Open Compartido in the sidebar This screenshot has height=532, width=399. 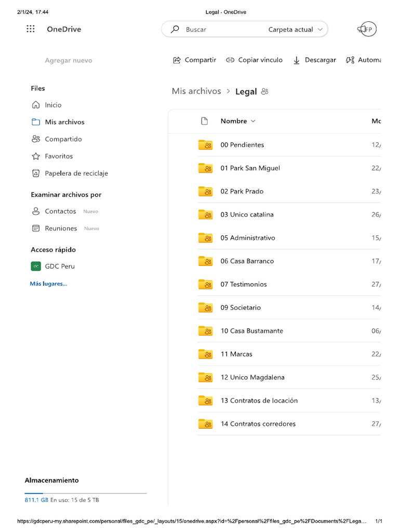[x=63, y=139]
